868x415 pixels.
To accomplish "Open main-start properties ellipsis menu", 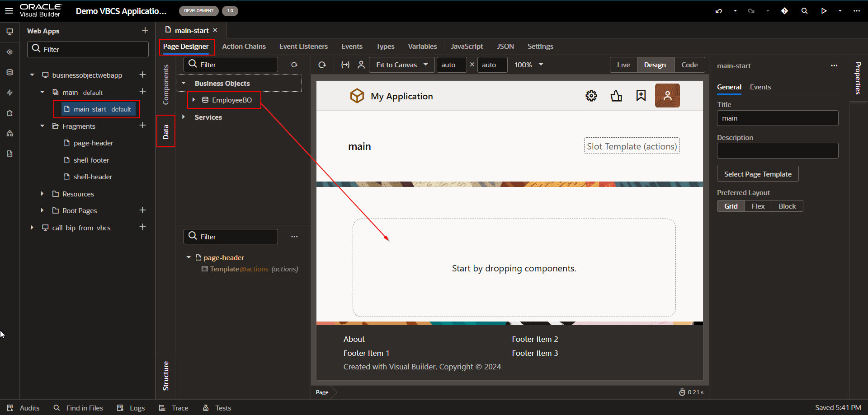I will pyautogui.click(x=834, y=65).
